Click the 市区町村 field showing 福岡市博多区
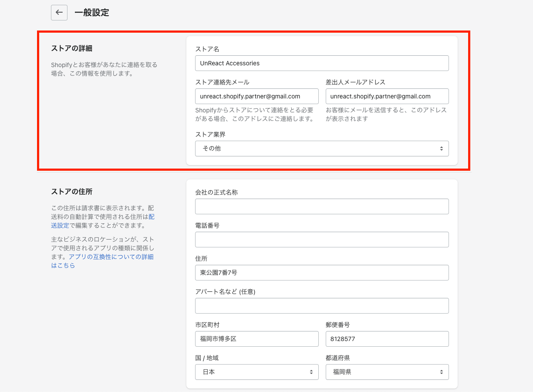Viewport: 533px width, 392px height. coord(256,339)
